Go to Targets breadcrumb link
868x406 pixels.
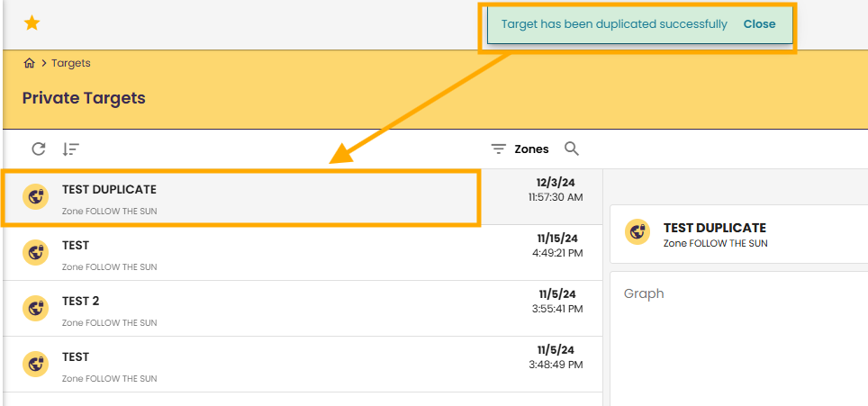click(71, 63)
